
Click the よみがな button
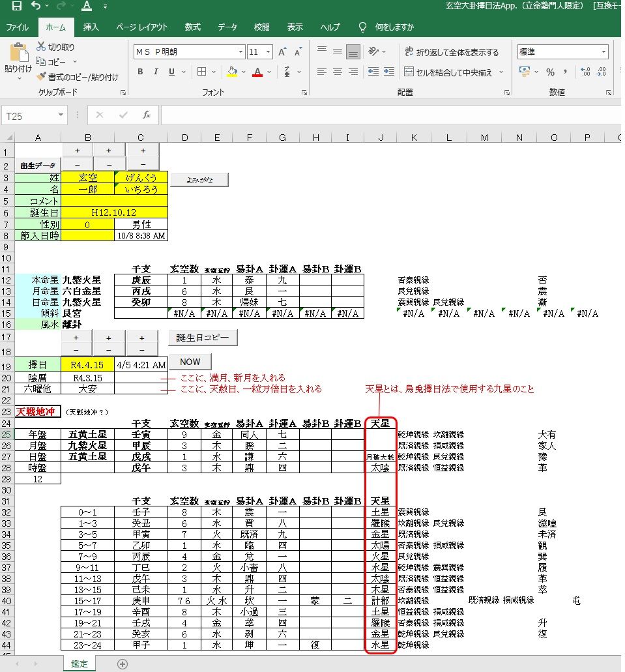tap(200, 180)
